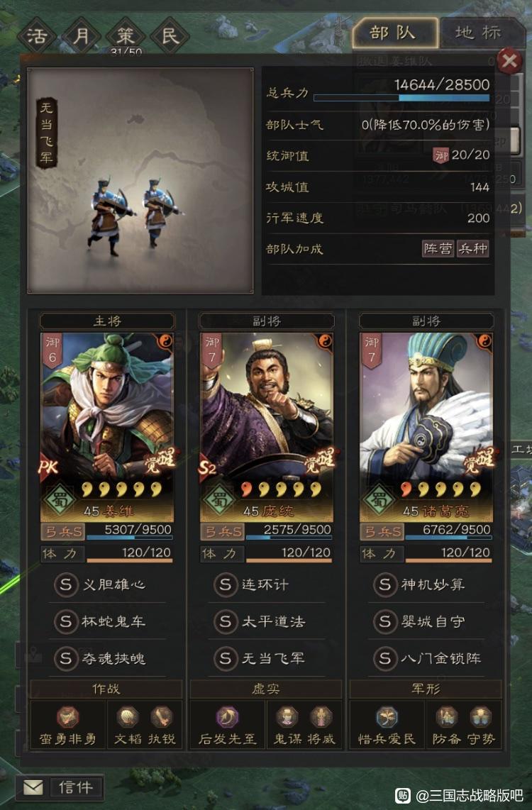The width and height of the screenshot is (532, 810).
Task: Tap the 民 diamond icon at top
Action: (170, 36)
